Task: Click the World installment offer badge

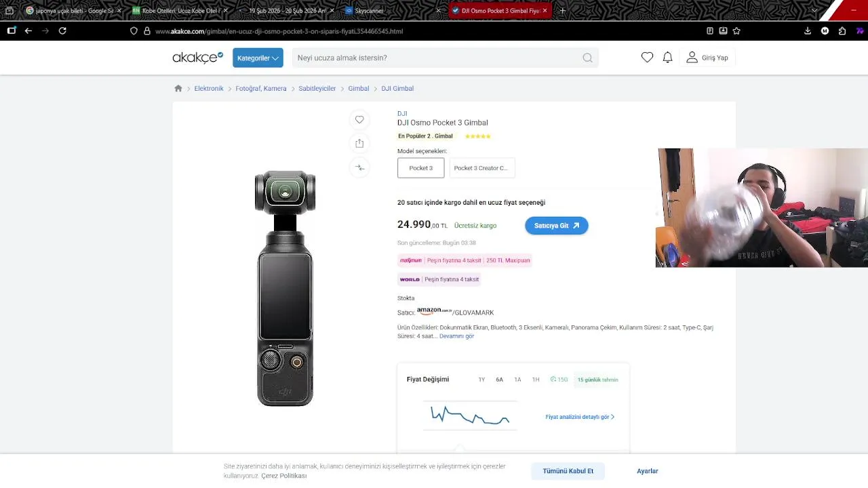Action: tap(439, 279)
